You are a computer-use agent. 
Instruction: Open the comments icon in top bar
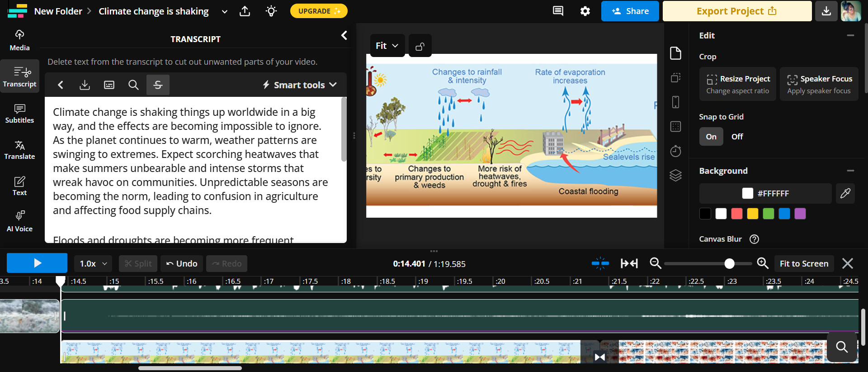558,11
